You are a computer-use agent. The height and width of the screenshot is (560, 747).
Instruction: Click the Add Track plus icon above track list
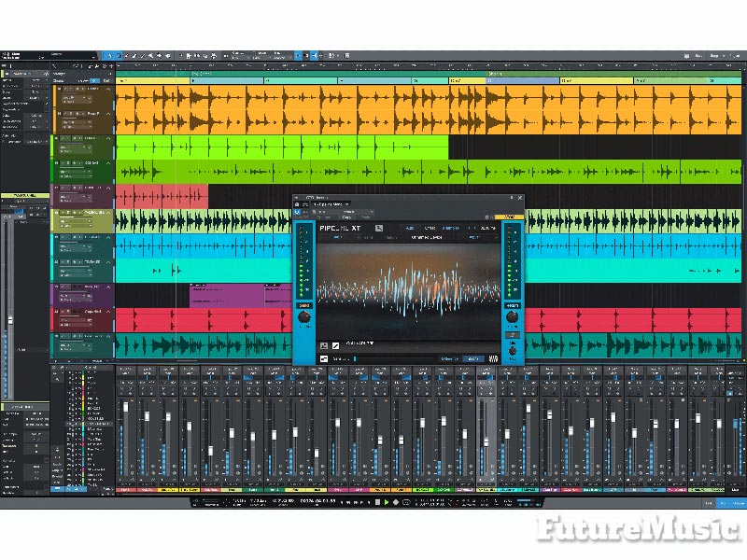coord(111,66)
